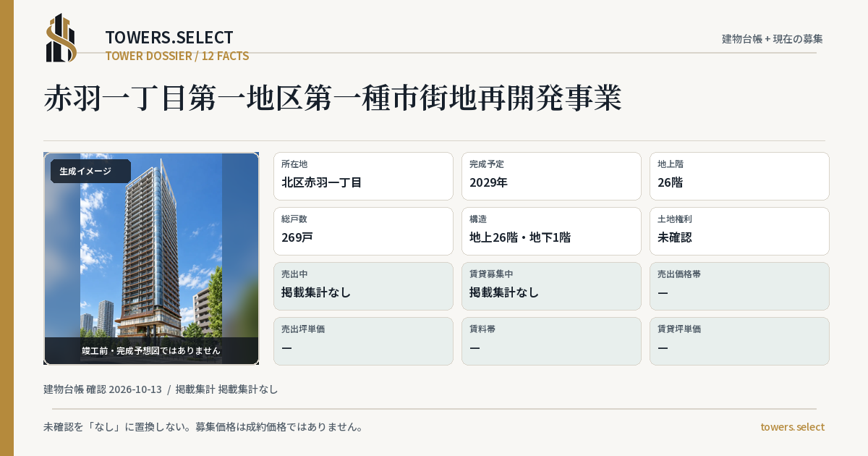Image resolution: width=868 pixels, height=456 pixels.
Task: Click the 売出価格帯 card
Action: tap(739, 286)
